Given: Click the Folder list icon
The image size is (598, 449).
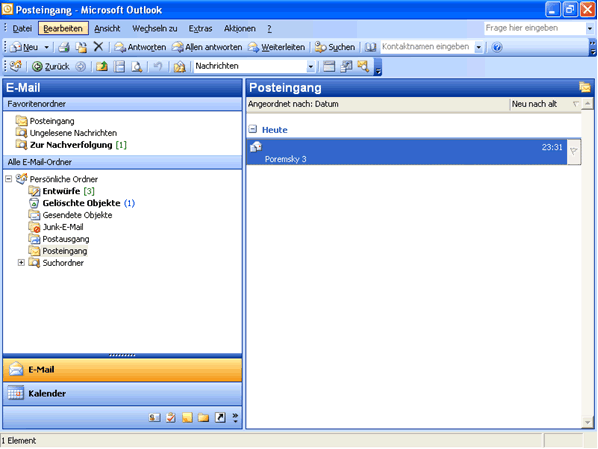Looking at the screenshot, I should click(204, 418).
